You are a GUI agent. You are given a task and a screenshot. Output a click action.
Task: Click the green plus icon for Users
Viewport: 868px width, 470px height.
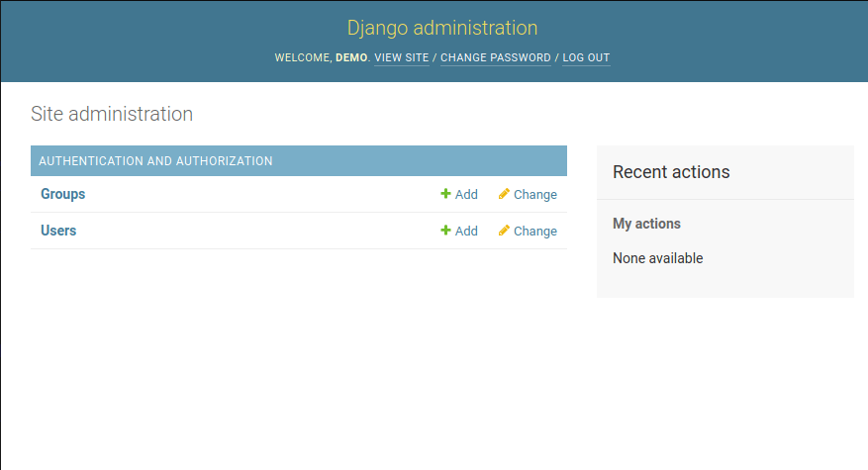click(x=445, y=232)
